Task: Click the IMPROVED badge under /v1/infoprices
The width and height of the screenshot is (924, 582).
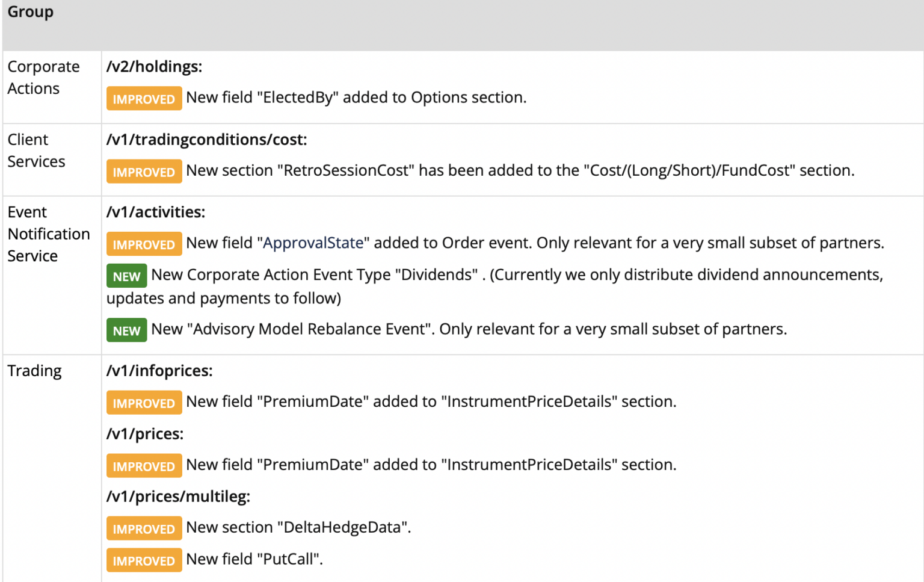Action: click(x=144, y=403)
